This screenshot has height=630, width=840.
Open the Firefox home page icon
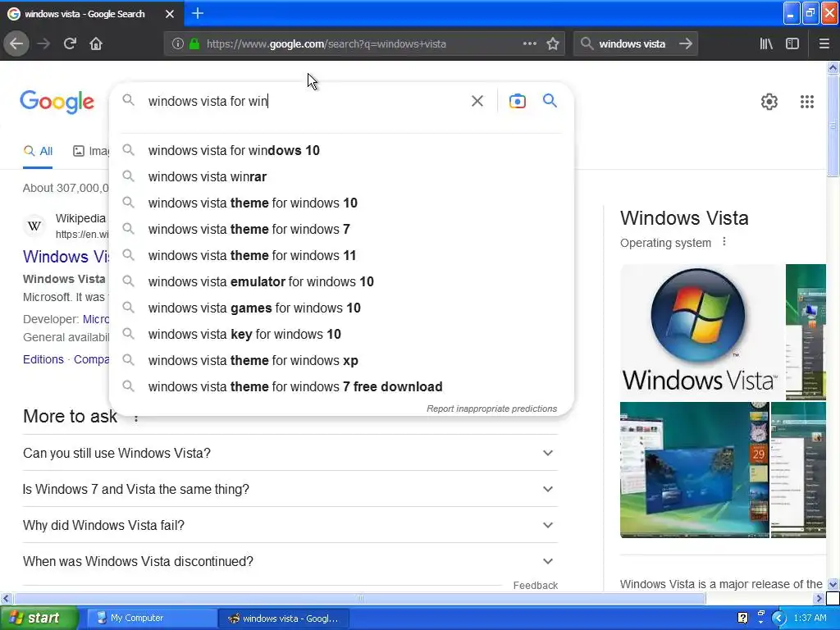pos(96,43)
